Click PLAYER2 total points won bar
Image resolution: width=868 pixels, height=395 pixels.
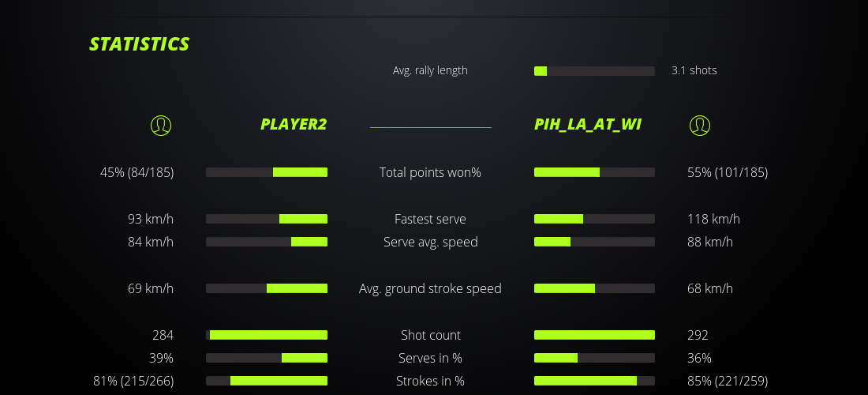click(267, 172)
